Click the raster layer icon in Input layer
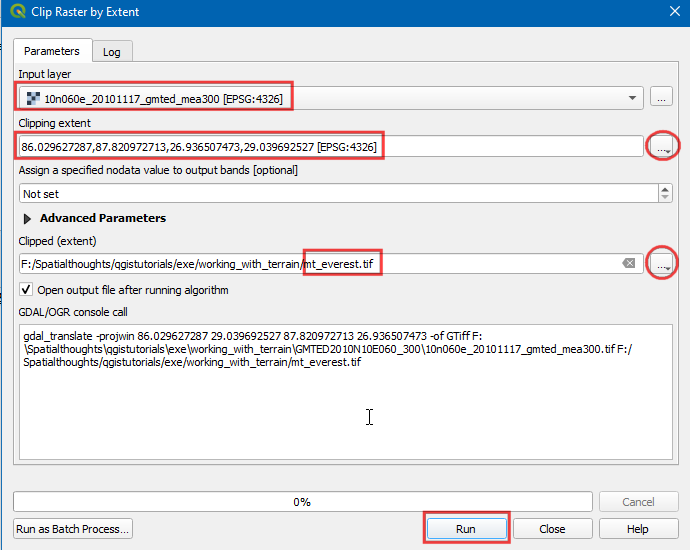Viewport: 690px width, 550px height. tap(32, 98)
